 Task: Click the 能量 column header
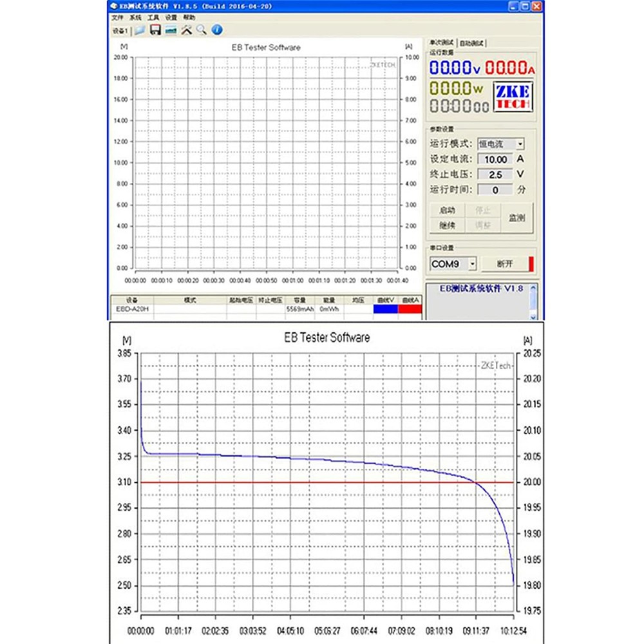329,300
